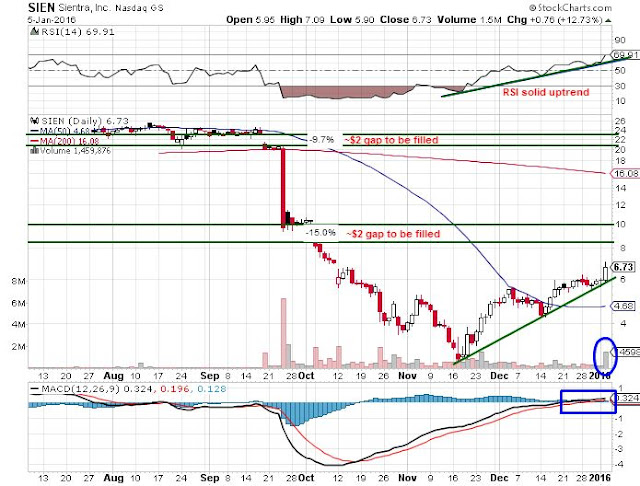
Task: Click the 2016 label on the MACD date axis
Action: [600, 477]
